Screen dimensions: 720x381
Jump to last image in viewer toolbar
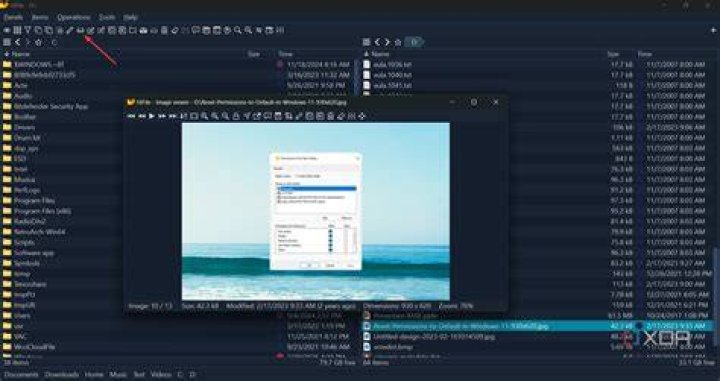(173, 116)
